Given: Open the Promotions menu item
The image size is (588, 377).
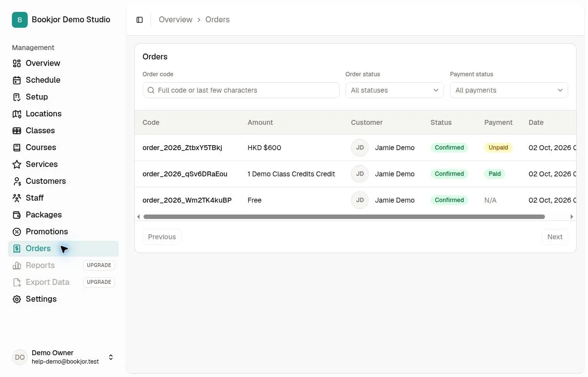Looking at the screenshot, I should pyautogui.click(x=63, y=232).
